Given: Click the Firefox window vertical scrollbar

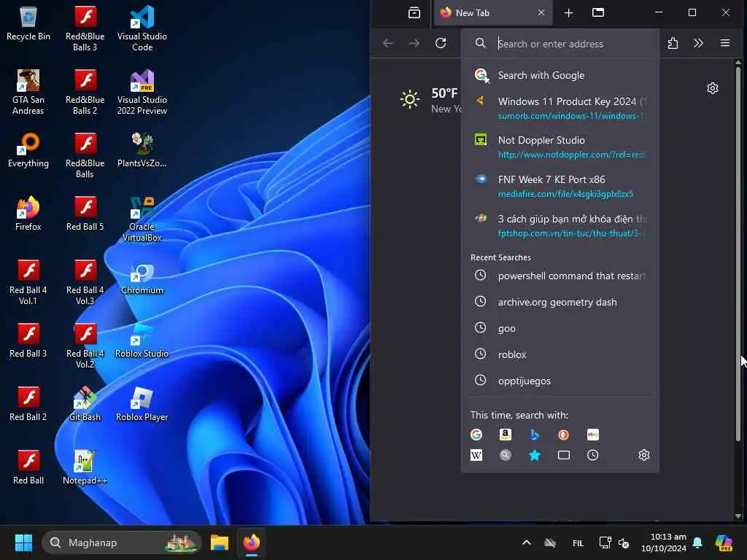Looking at the screenshot, I should tap(738, 252).
